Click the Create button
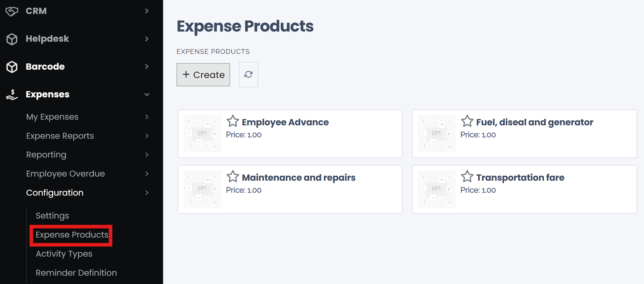This screenshot has height=284, width=644. tap(203, 74)
